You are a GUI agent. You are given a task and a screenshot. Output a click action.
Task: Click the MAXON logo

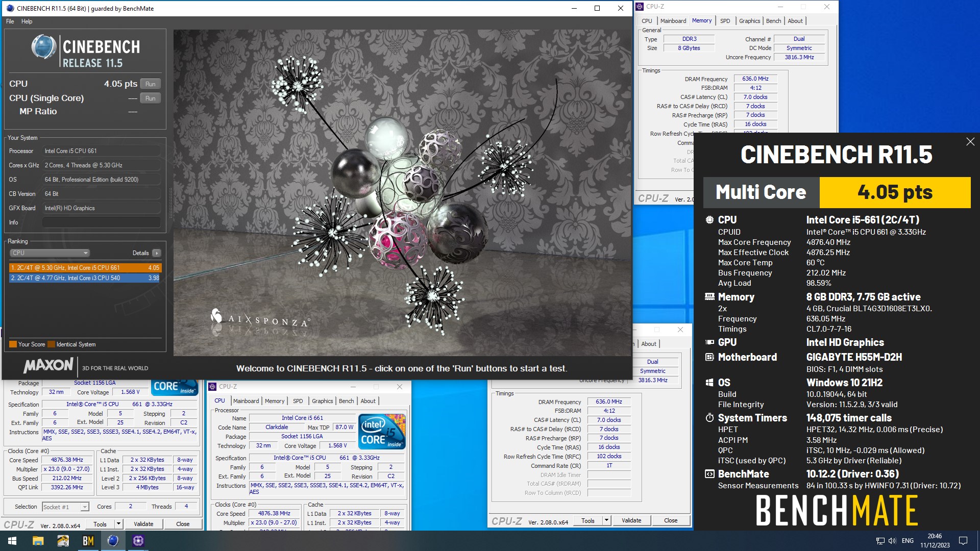[49, 365]
